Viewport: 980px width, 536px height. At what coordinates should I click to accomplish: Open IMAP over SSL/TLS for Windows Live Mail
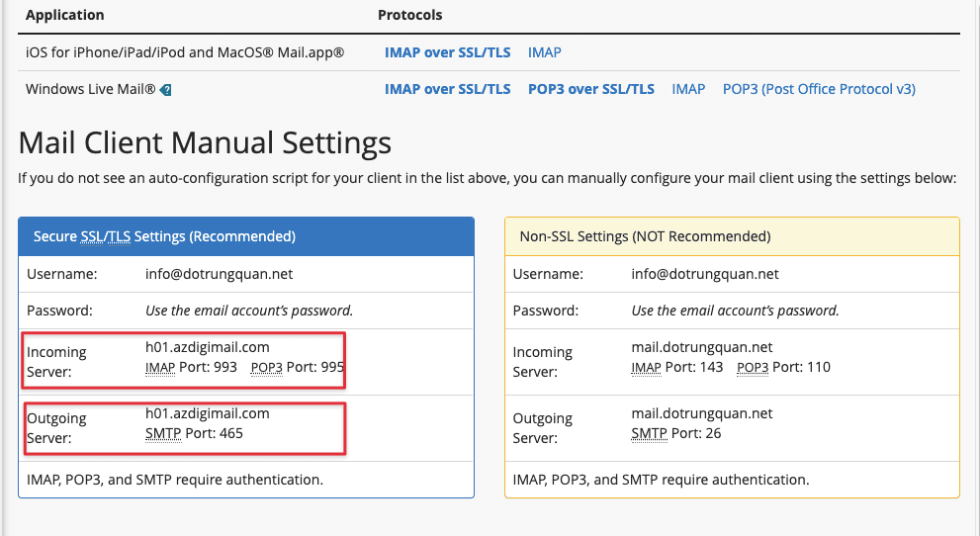447,89
